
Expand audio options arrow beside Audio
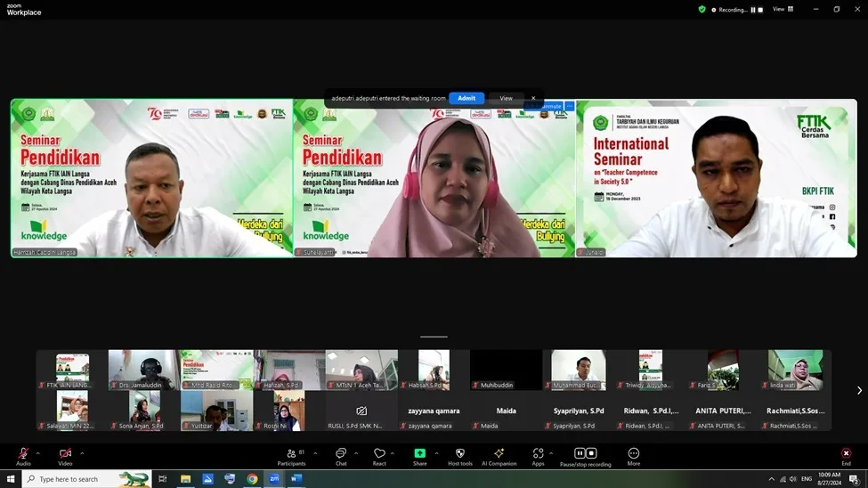37,453
